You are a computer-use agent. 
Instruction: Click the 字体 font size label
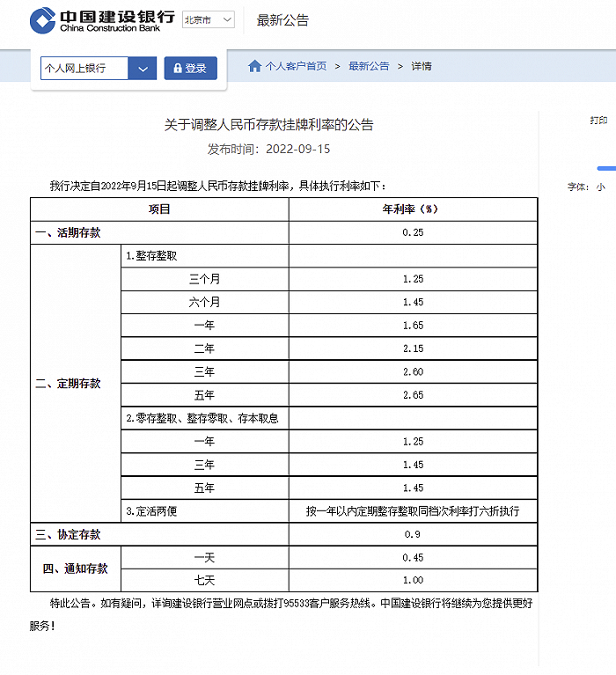577,187
